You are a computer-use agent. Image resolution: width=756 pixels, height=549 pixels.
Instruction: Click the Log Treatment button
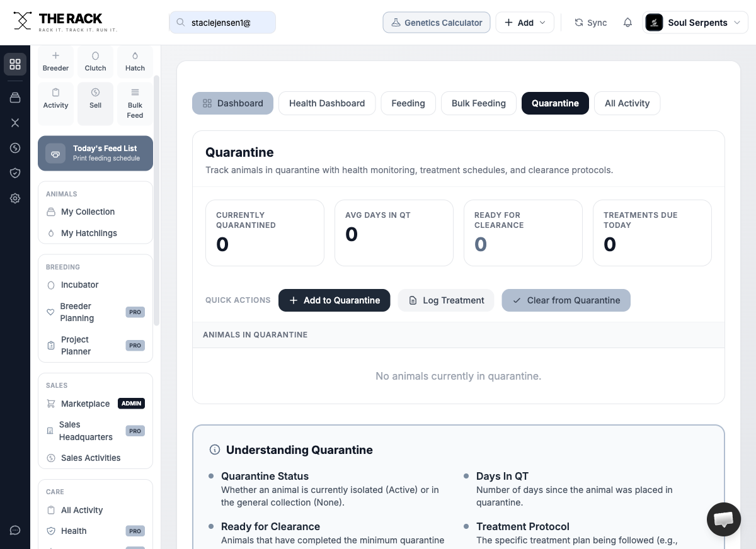[x=445, y=300]
